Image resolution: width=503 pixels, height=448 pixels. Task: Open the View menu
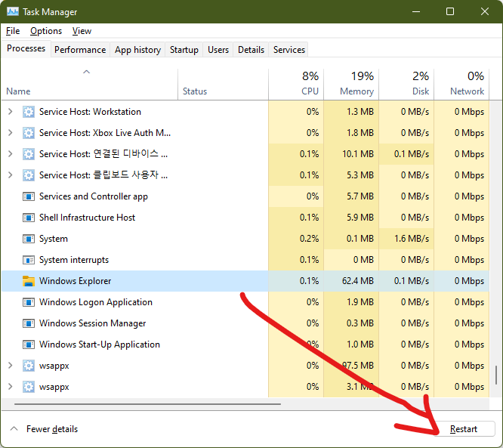point(82,31)
